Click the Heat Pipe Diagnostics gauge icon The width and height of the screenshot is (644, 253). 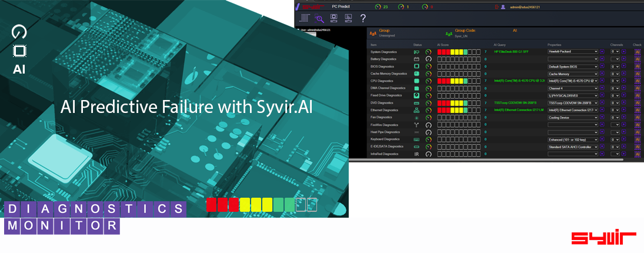coord(429,132)
